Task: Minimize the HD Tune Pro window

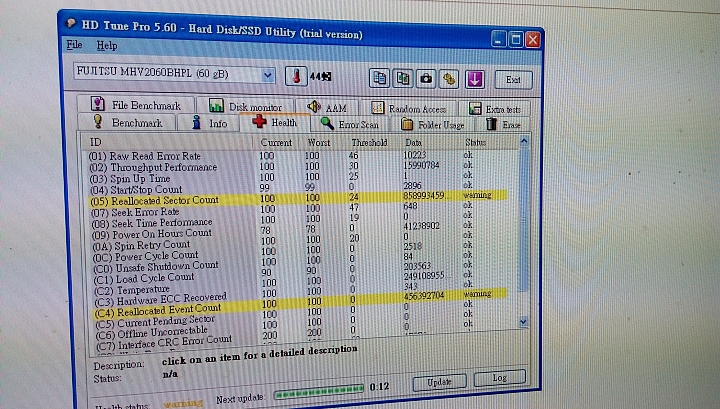Action: point(499,39)
